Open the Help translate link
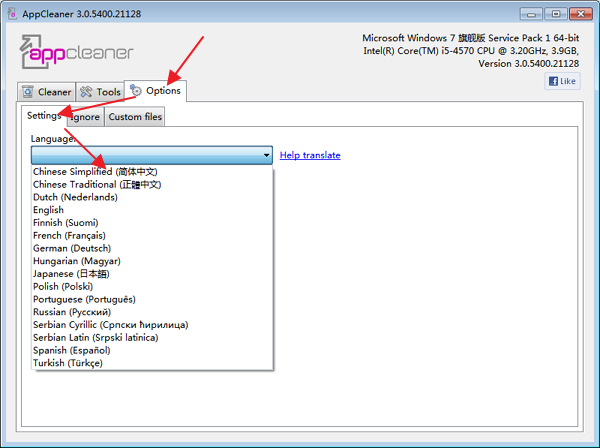The height and width of the screenshot is (448, 600). click(310, 155)
